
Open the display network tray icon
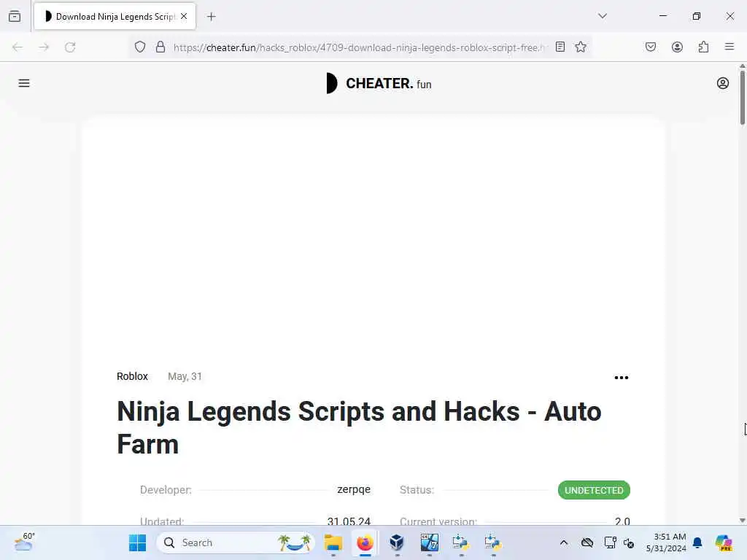tap(610, 542)
